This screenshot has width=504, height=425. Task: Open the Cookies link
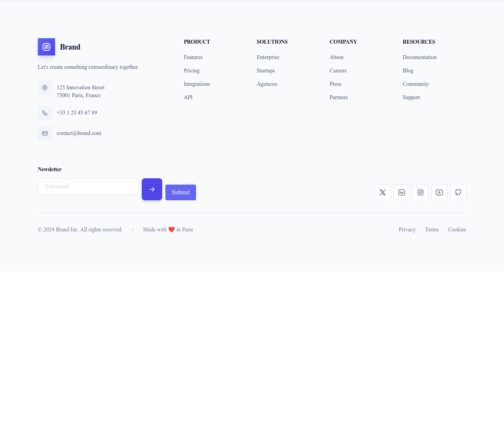[457, 229]
